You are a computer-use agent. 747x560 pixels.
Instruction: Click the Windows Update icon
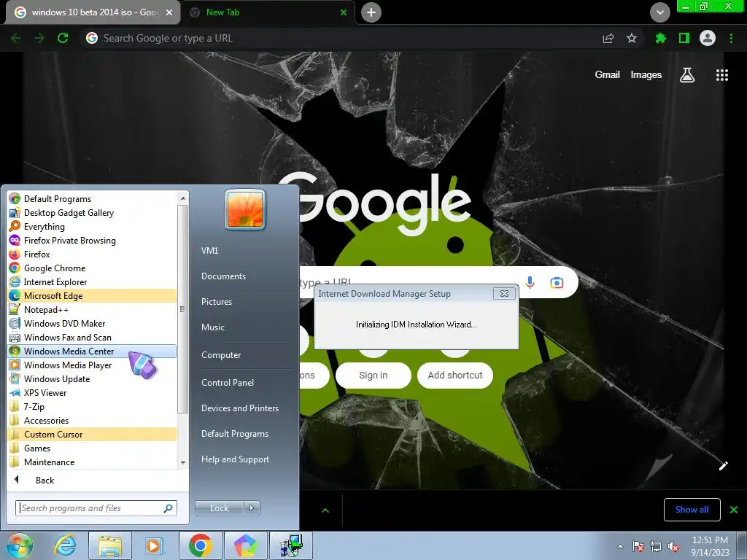(x=15, y=378)
